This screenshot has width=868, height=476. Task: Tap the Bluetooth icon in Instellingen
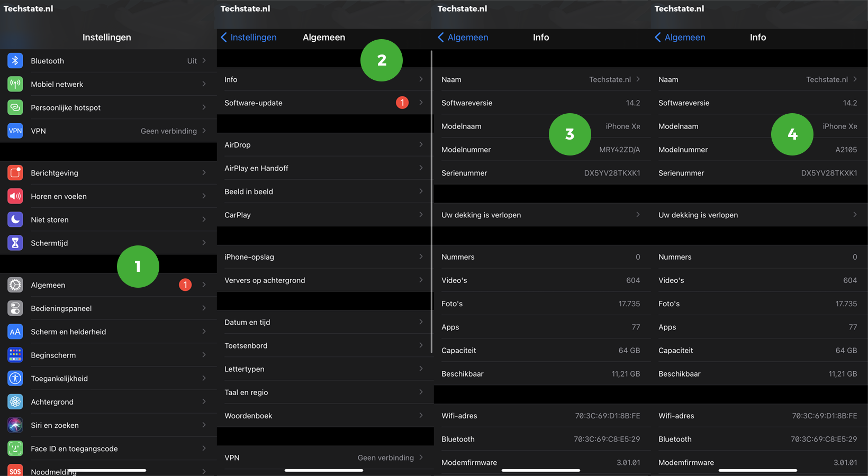[15, 61]
